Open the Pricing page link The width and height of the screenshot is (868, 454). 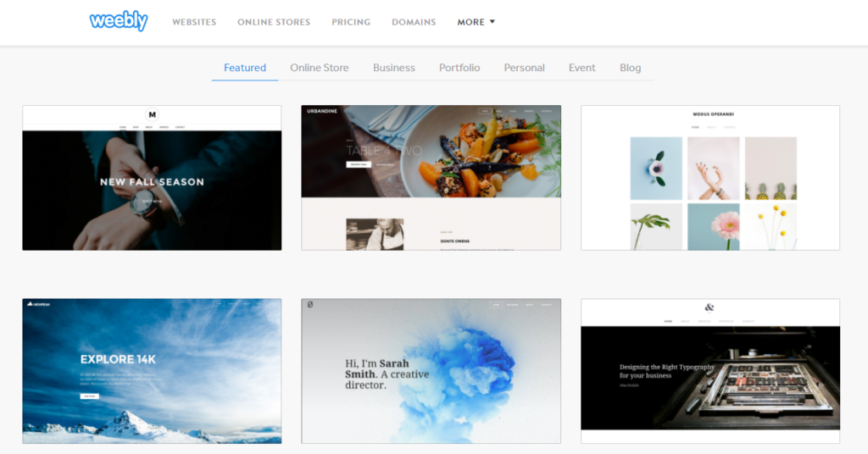pyautogui.click(x=351, y=22)
